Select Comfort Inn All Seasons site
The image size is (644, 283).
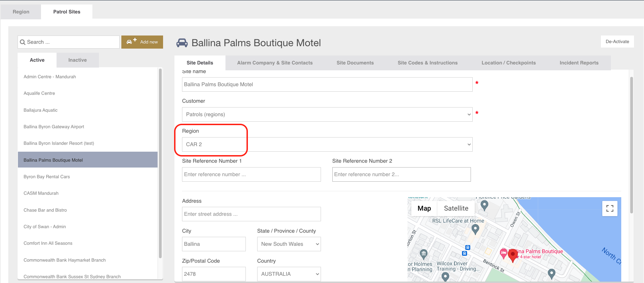[88, 243]
